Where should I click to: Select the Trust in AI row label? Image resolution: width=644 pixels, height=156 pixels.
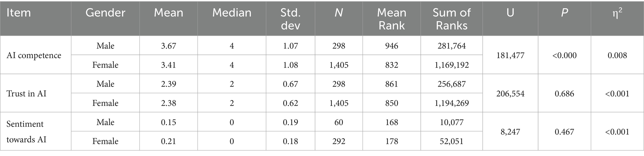pyautogui.click(x=26, y=93)
